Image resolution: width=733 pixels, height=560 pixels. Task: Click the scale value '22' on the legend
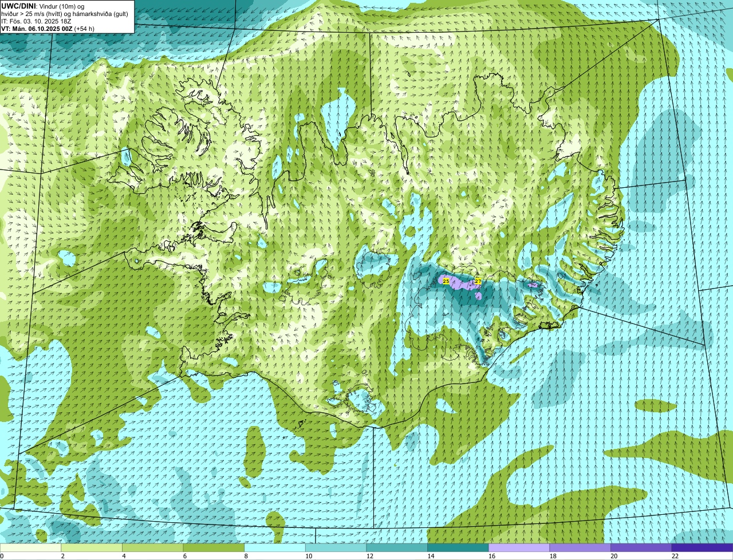675,556
